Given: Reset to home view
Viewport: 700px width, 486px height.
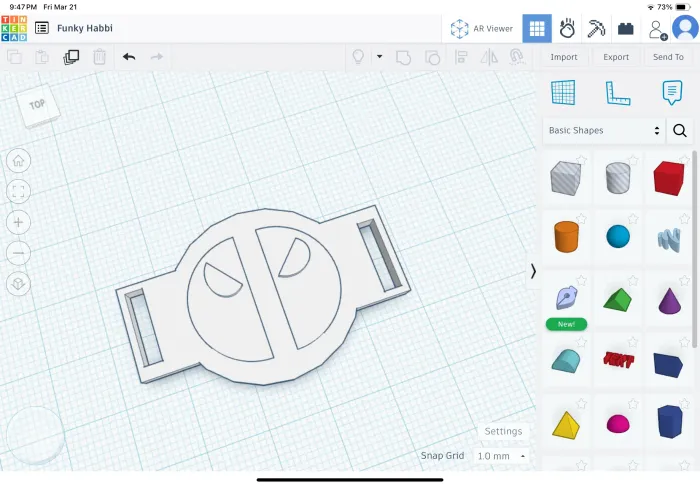Looking at the screenshot, I should [19, 160].
